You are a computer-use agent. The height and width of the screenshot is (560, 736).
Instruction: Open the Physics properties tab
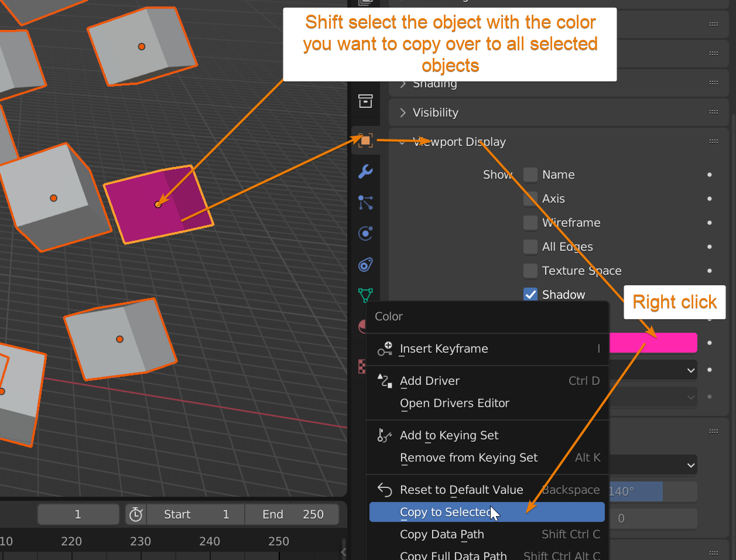coord(365,234)
